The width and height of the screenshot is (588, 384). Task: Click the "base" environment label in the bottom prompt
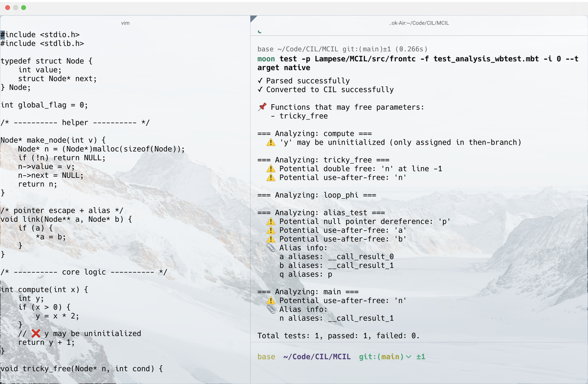(x=266, y=357)
